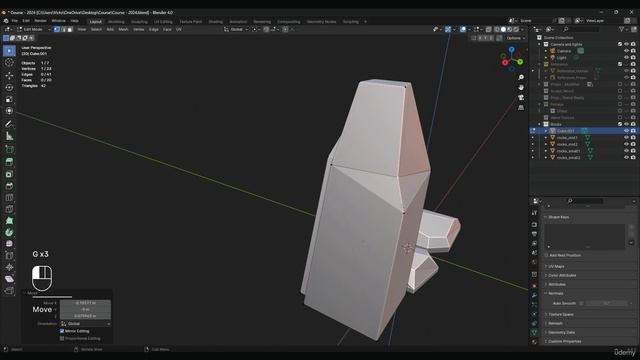This screenshot has height=360, width=640.
Task: Toggle Auto Smooth checkbox under Normals
Action: 581,303
